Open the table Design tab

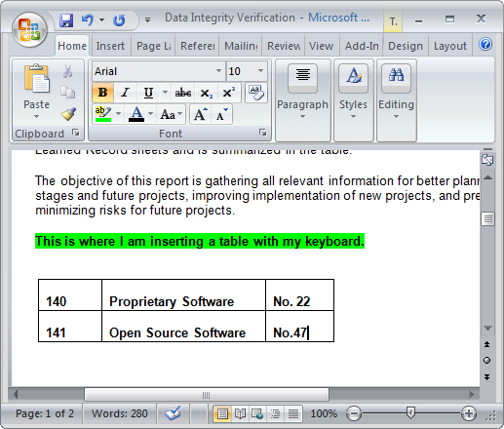(406, 46)
